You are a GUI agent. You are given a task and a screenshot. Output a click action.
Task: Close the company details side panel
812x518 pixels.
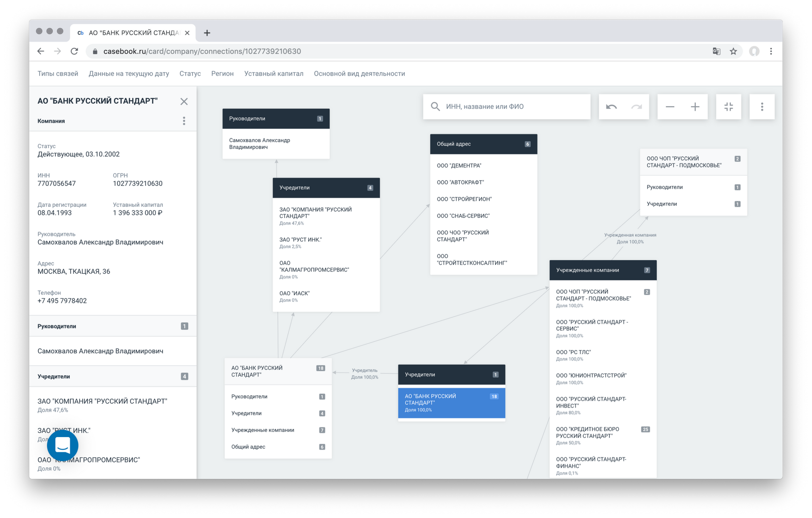(184, 101)
